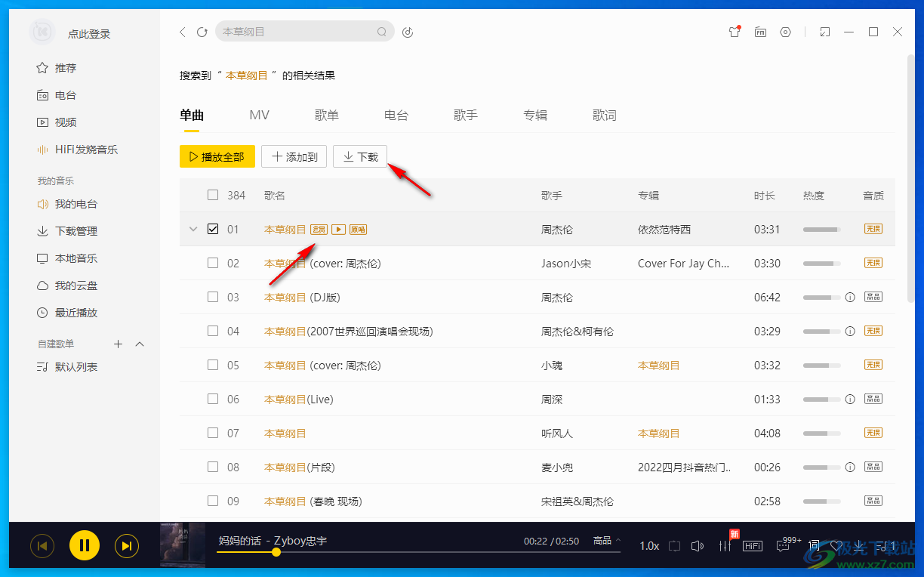Expand the chevron on song row 01
The image size is (924, 577).
point(193,229)
